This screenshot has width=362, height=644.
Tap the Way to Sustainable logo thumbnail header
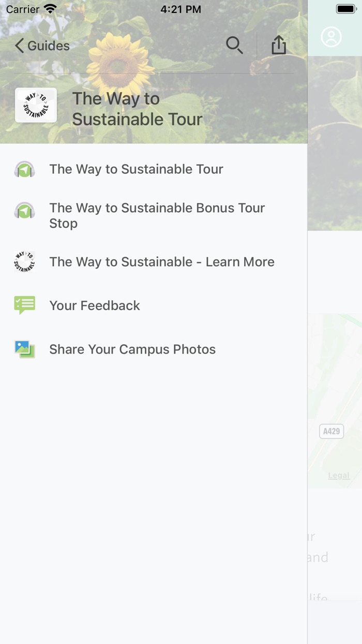click(35, 105)
